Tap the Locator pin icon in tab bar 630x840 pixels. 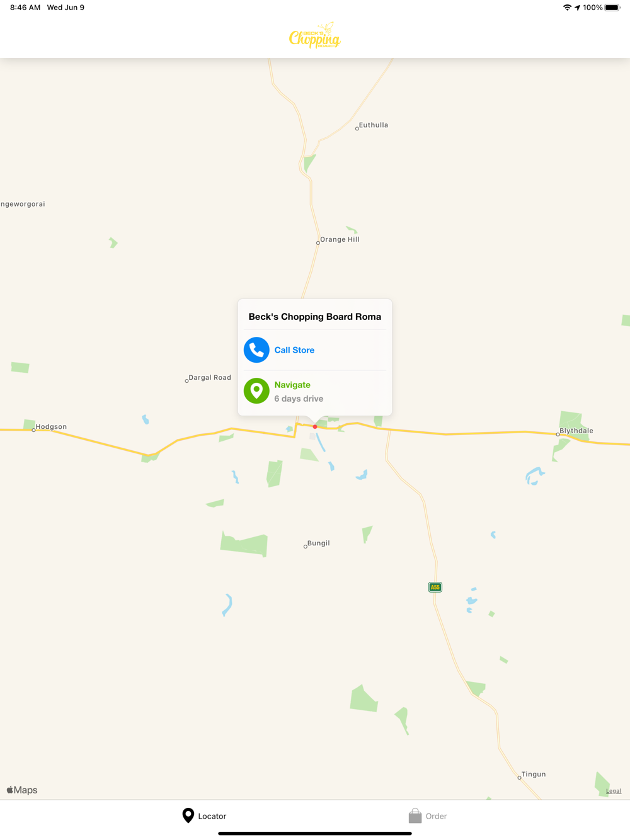pos(188,815)
